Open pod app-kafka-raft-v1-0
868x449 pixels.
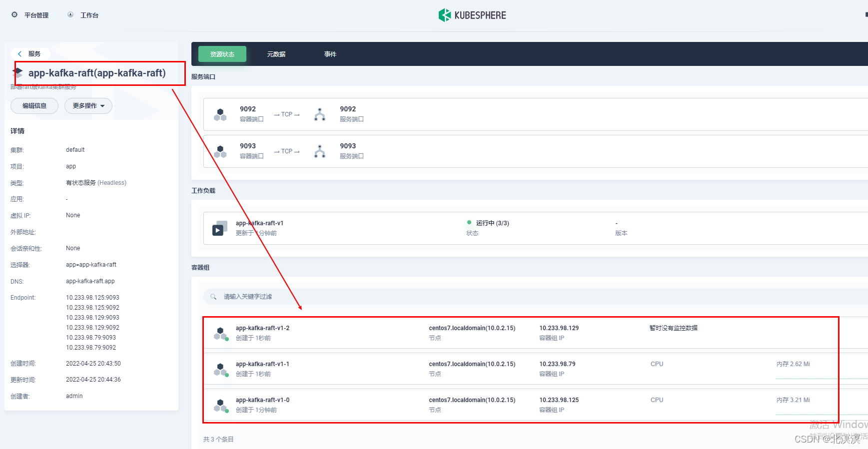(x=262, y=400)
